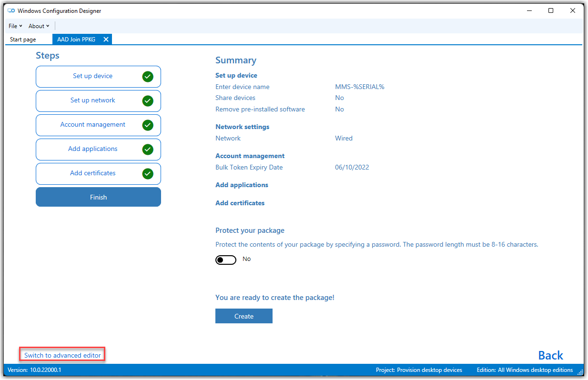
Task: Click the expiry date 06/10/2022
Action: (352, 167)
